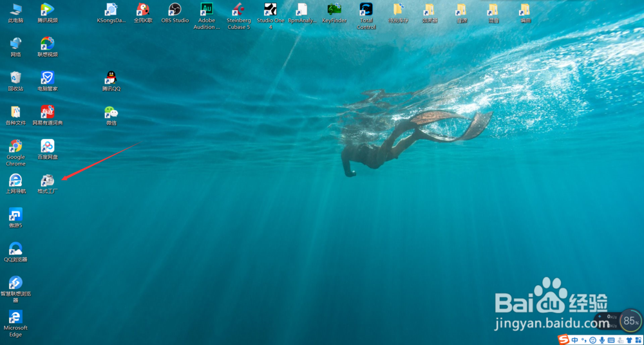Open KeyFinder shortcut

[334, 13]
